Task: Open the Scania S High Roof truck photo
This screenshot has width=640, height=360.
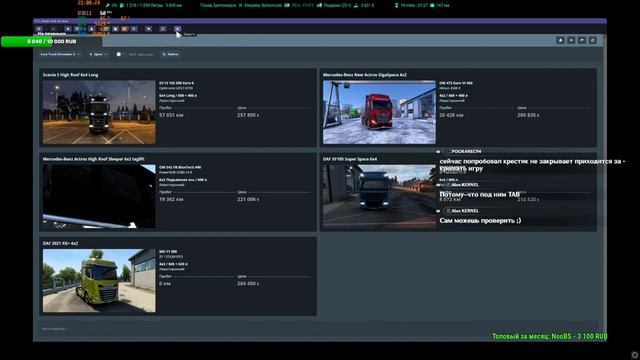Action: 99,112
